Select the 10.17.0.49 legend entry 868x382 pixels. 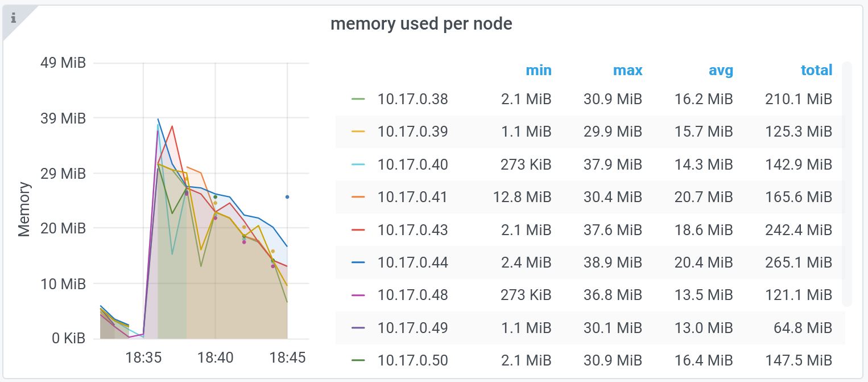tap(412, 328)
